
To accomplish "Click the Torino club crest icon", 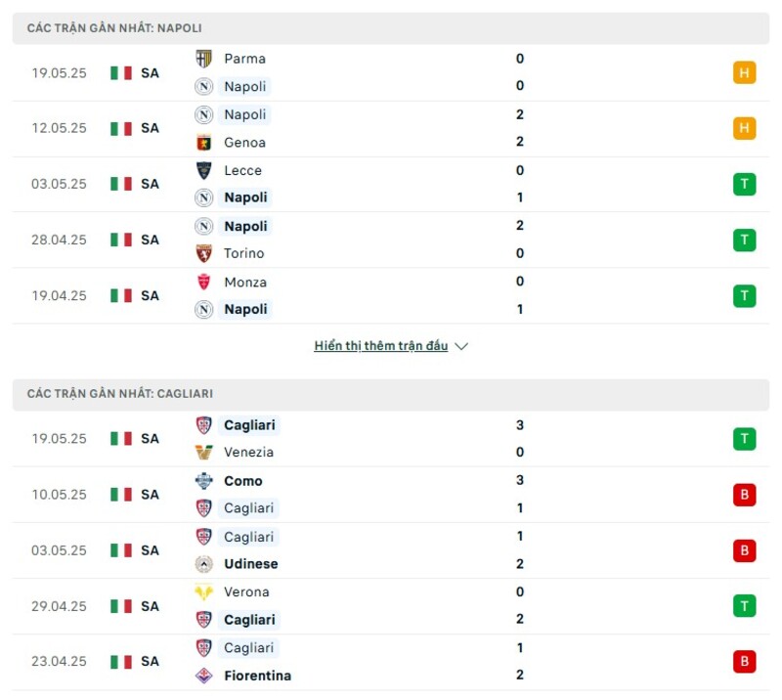I will pyautogui.click(x=203, y=253).
